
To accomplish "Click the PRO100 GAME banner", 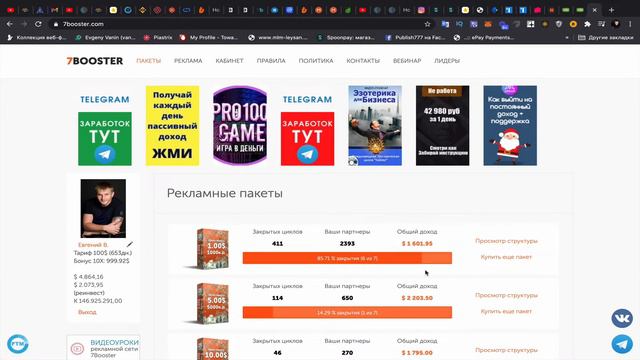I will [240, 126].
